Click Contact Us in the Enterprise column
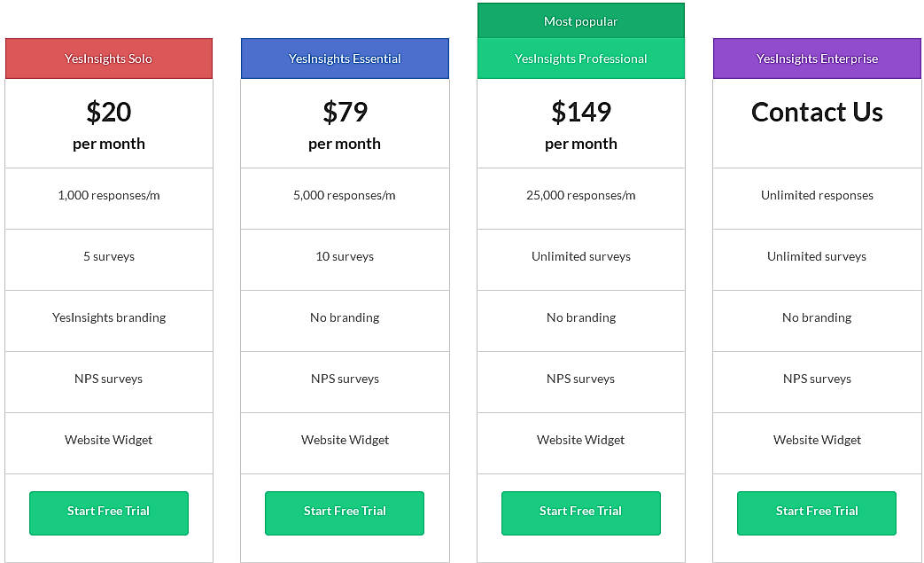The image size is (924, 563). pos(816,112)
